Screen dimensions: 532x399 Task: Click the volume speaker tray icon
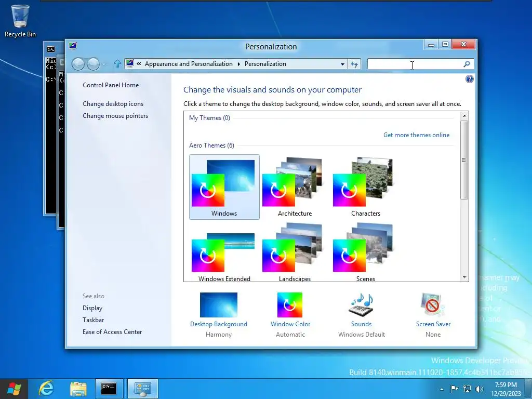(480, 389)
